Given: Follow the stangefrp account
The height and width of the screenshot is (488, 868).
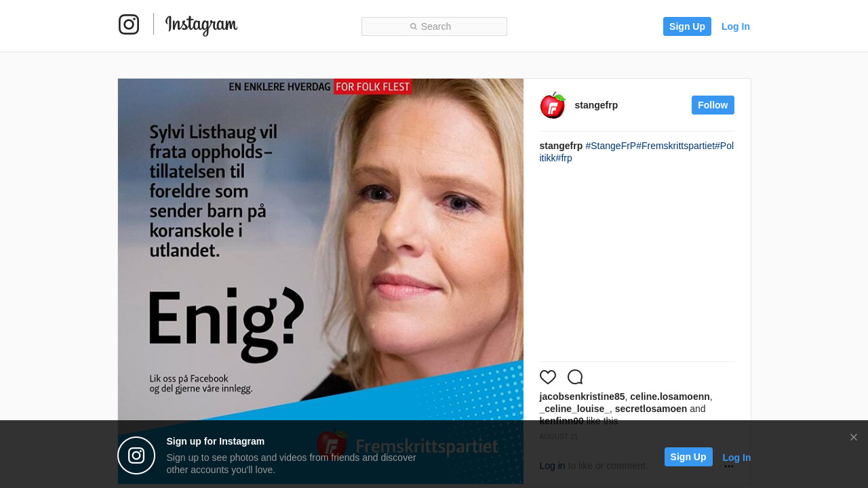Looking at the screenshot, I should (713, 105).
